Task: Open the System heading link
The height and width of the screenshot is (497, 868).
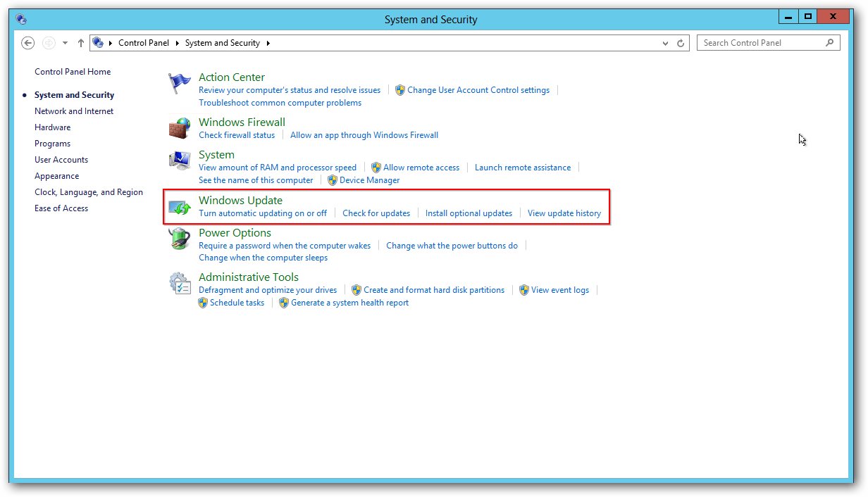Action: (217, 155)
